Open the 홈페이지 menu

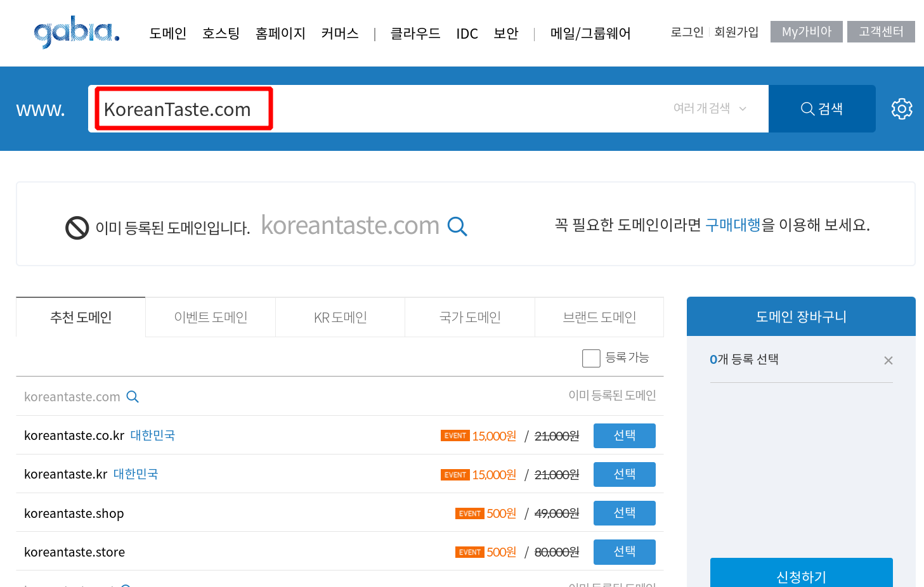[x=280, y=33]
